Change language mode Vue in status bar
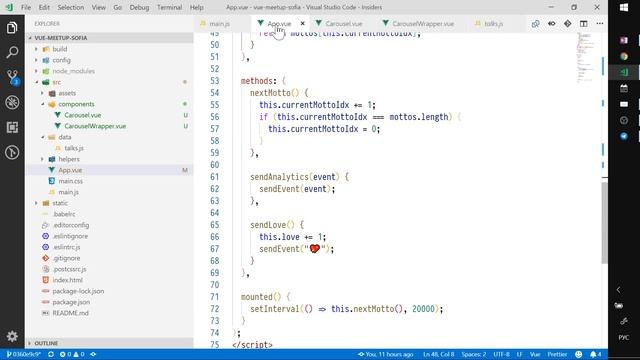The width and height of the screenshot is (640, 360). tap(535, 354)
